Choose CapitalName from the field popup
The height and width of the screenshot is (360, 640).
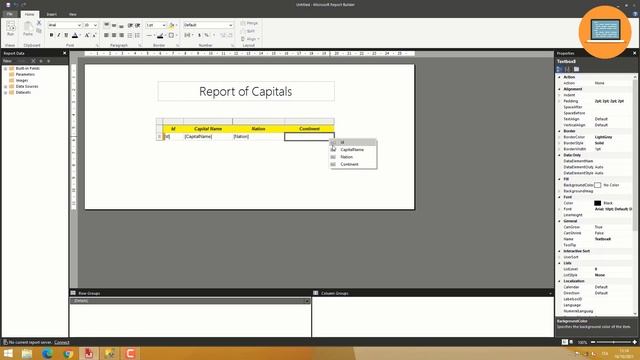(x=353, y=150)
